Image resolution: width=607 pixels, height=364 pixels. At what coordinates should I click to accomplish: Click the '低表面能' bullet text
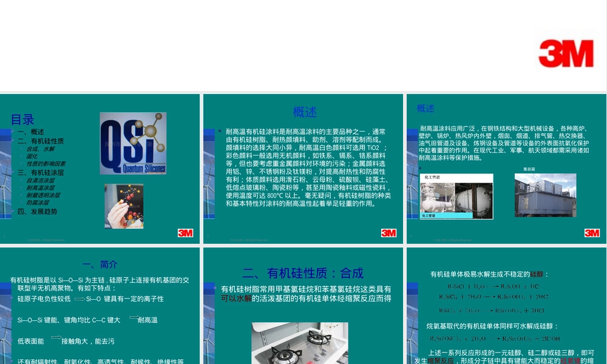pyautogui.click(x=30, y=341)
